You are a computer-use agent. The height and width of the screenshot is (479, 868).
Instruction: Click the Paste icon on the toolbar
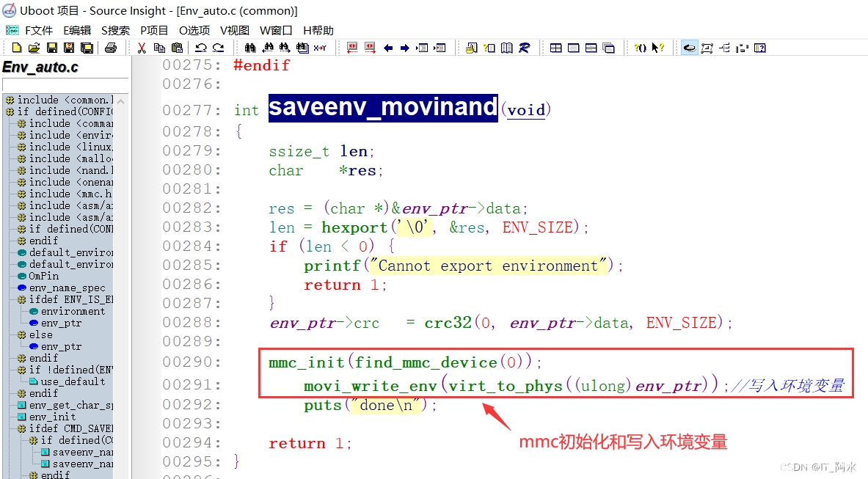[x=177, y=47]
